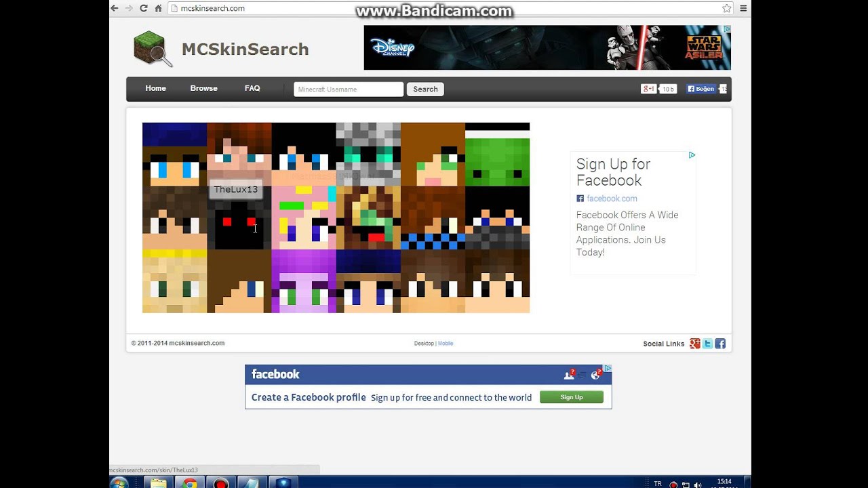Open Facebook social link in footer
Viewport: 868px width, 488px height.
pos(720,344)
